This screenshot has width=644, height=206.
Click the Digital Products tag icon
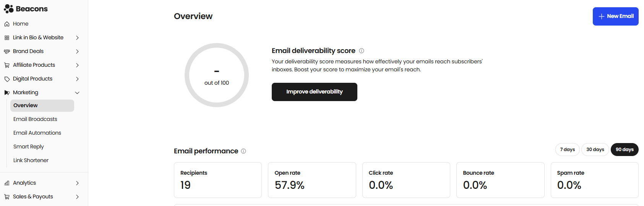tap(7, 79)
